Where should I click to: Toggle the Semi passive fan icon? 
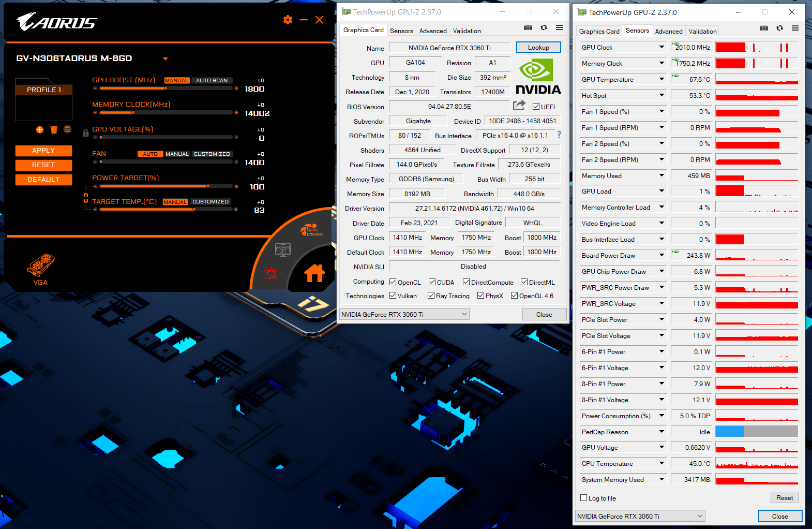[x=311, y=230]
